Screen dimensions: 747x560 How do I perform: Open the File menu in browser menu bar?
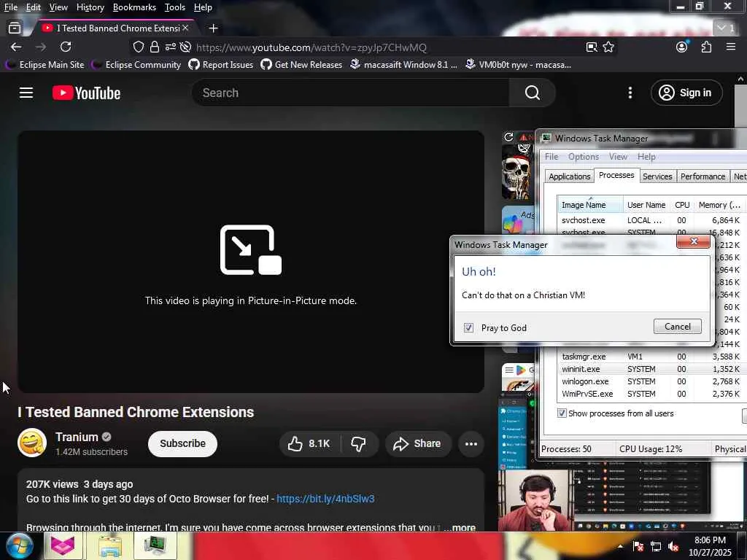coord(10,7)
